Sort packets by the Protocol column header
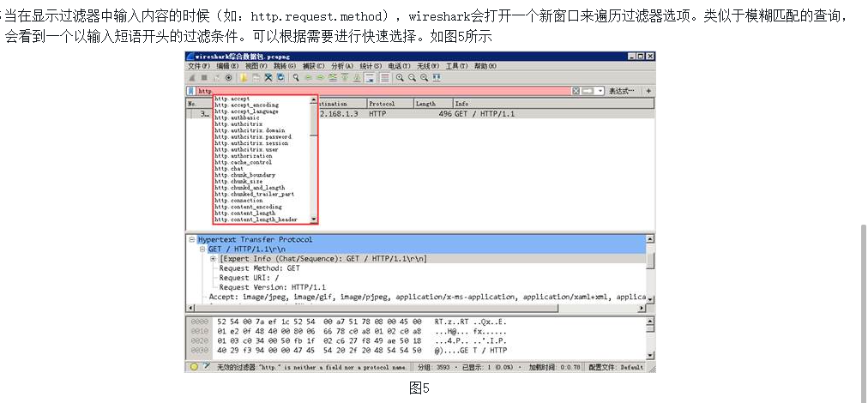Screen dimensions: 868x403 click(391, 104)
